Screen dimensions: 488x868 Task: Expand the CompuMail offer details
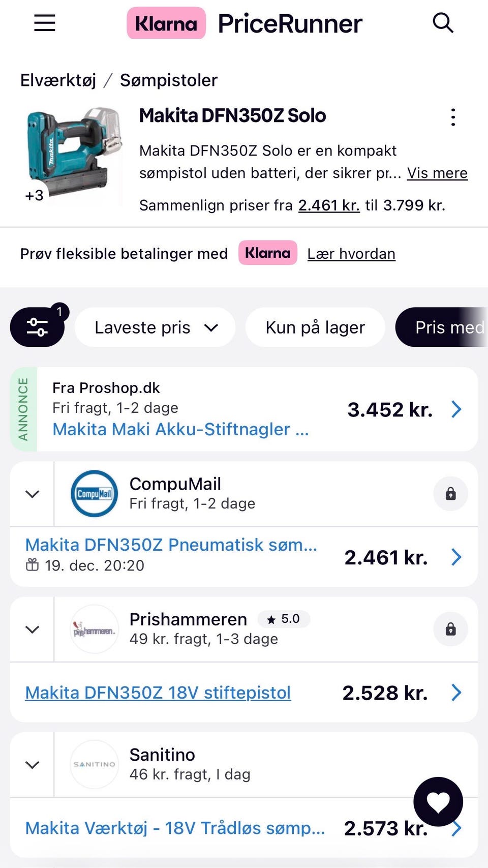33,494
